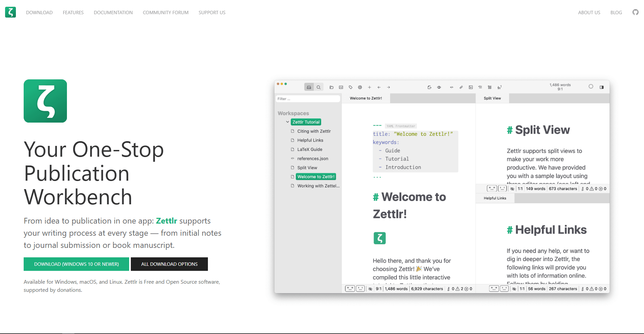Screen dimensions: 644x334
Task: Toggle the file manager view button
Action: tap(309, 87)
